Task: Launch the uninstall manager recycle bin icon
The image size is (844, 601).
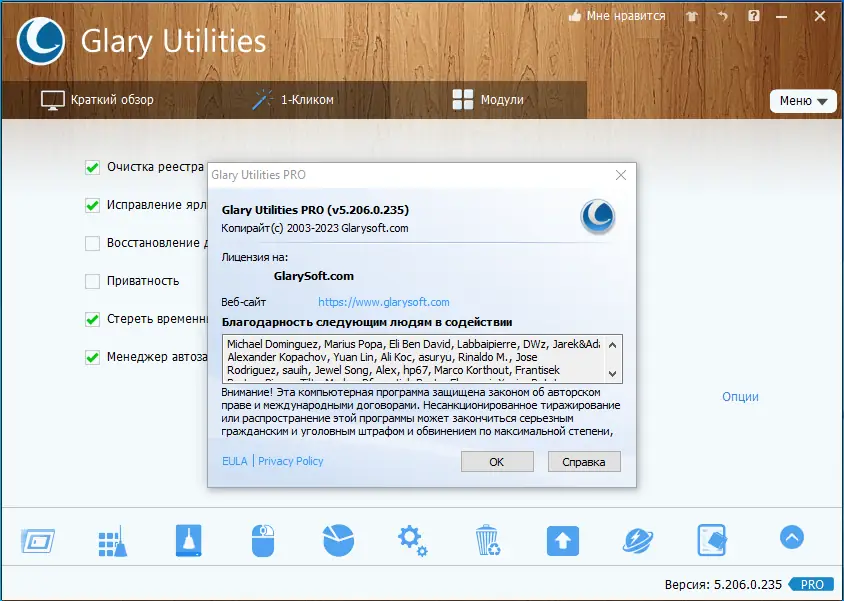Action: point(488,540)
